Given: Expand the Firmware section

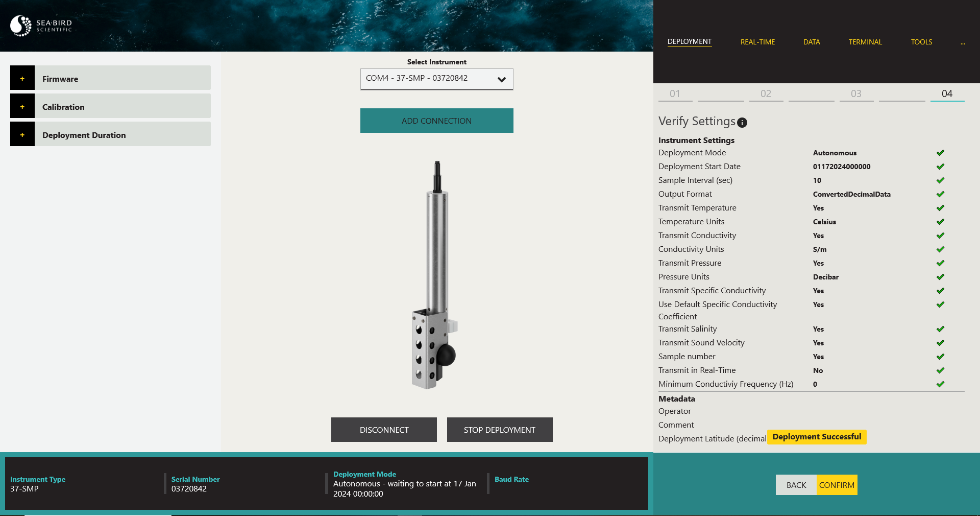Looking at the screenshot, I should coord(22,79).
